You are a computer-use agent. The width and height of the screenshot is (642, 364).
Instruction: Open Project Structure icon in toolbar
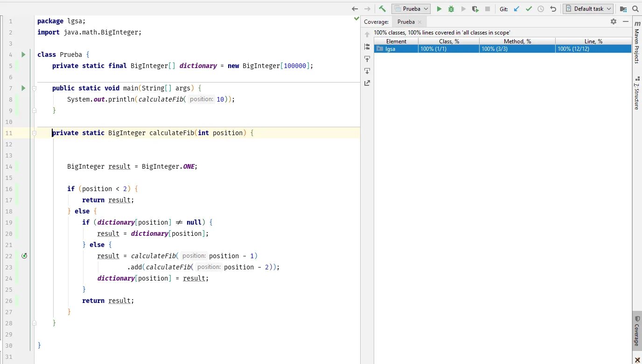[623, 9]
